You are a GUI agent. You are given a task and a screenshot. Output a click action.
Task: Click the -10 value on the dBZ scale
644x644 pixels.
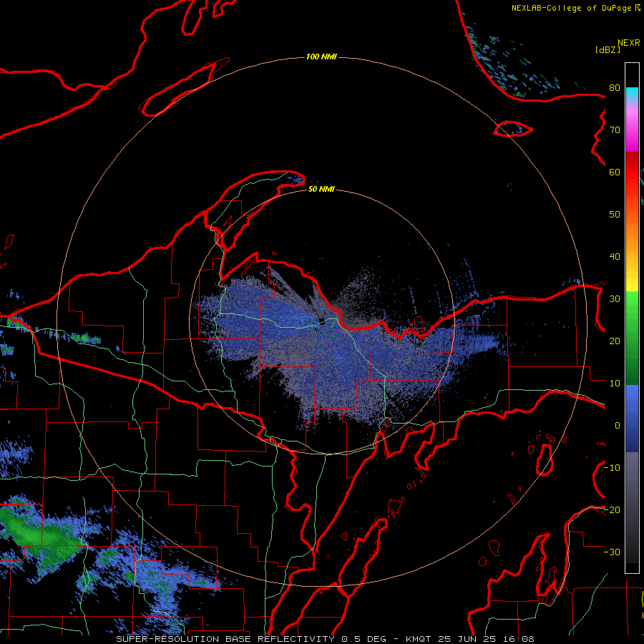[612, 468]
